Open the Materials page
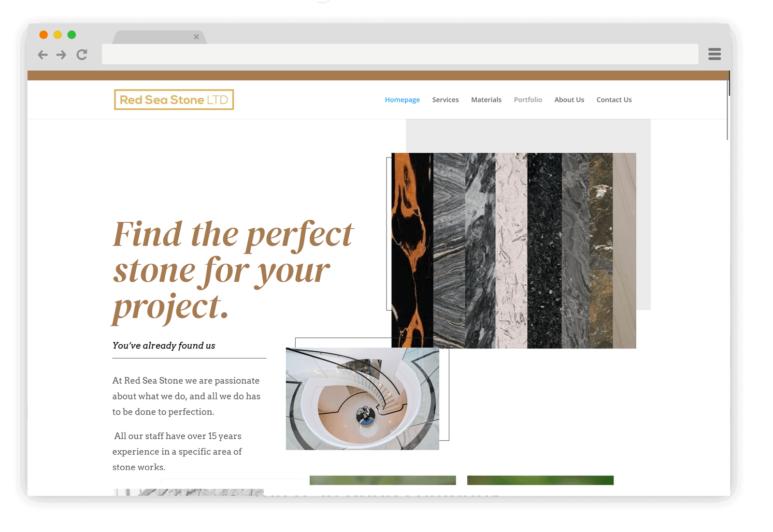773x532 pixels. pyautogui.click(x=487, y=100)
